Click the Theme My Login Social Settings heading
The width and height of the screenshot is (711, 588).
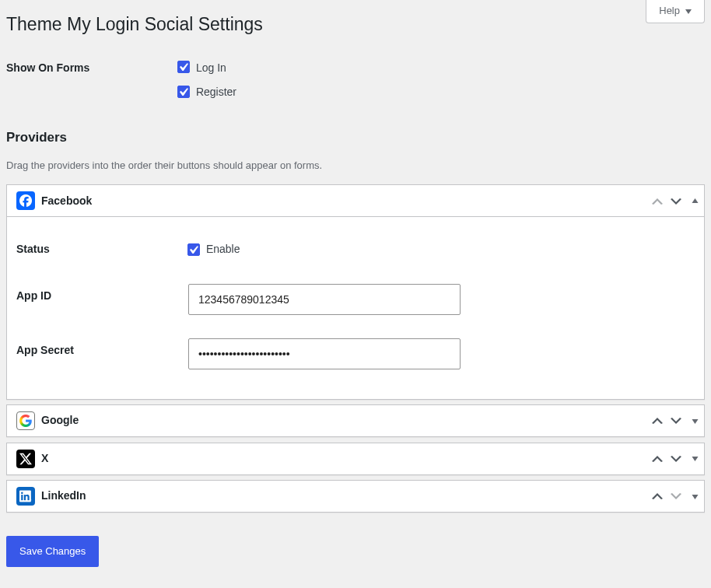(135, 24)
